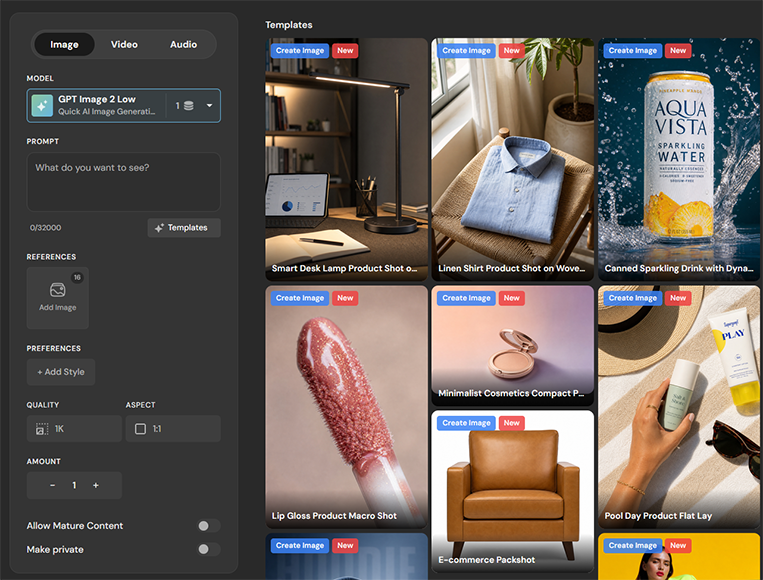Click the sparkle model icon
The width and height of the screenshot is (763, 580).
42,106
